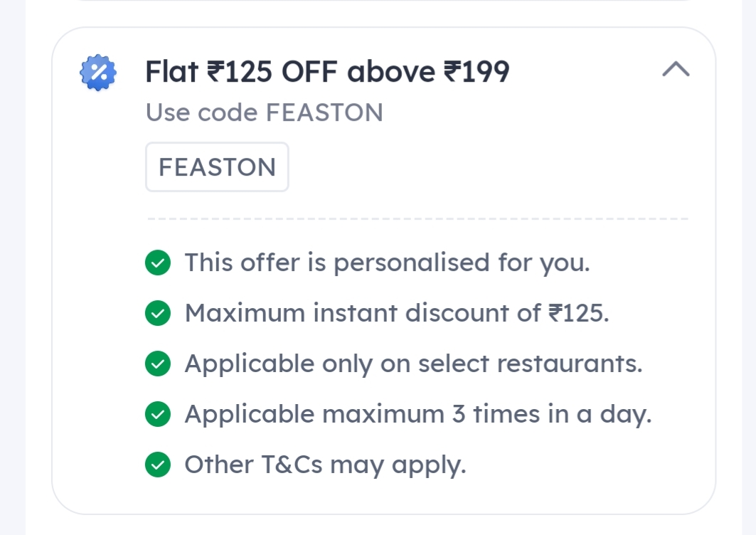Tap the blue discount badge icon
This screenshot has height=535, width=756.
[x=97, y=72]
